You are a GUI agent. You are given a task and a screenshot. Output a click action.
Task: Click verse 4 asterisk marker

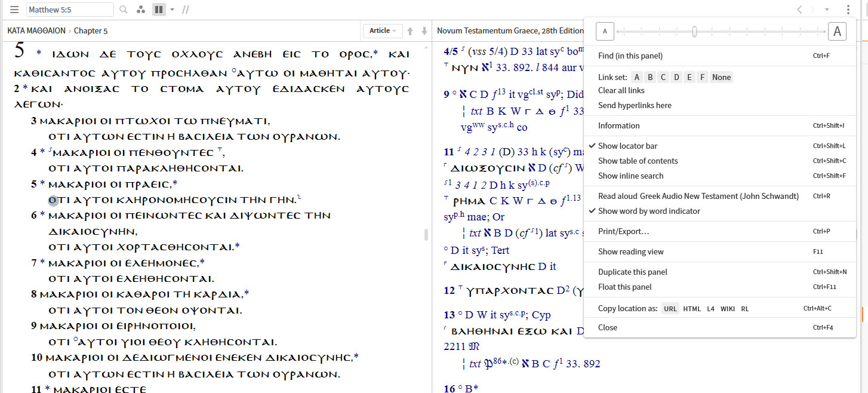point(42,152)
